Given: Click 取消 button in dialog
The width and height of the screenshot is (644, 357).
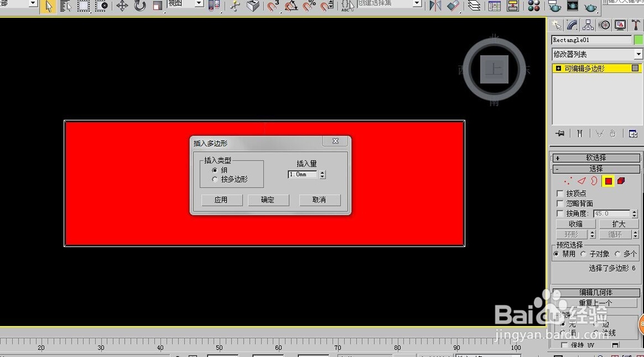Looking at the screenshot, I should pyautogui.click(x=319, y=200).
